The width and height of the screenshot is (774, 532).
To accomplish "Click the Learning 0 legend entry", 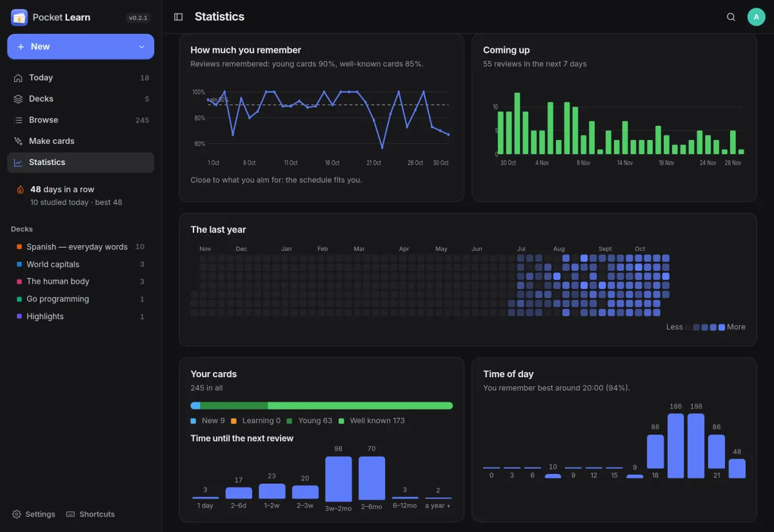I will point(255,420).
